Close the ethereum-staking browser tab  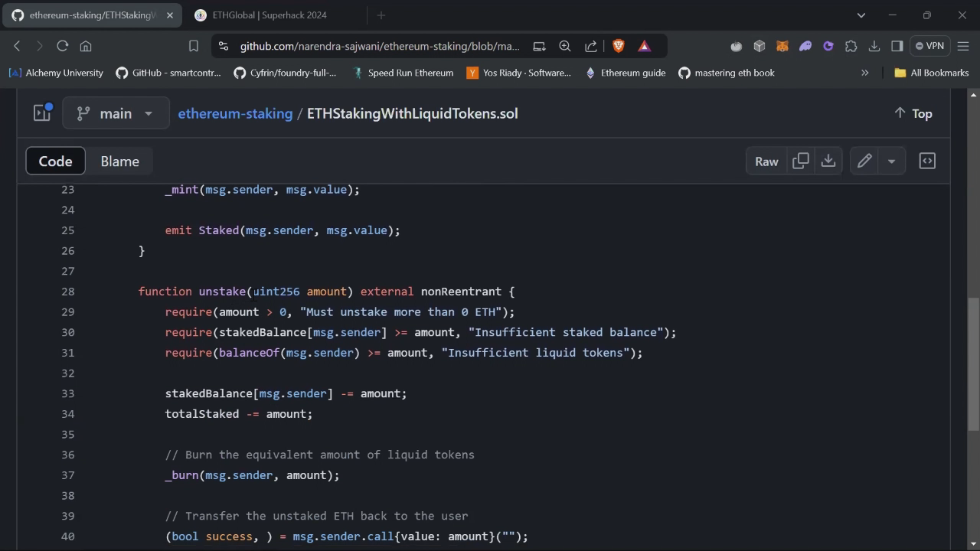(170, 15)
